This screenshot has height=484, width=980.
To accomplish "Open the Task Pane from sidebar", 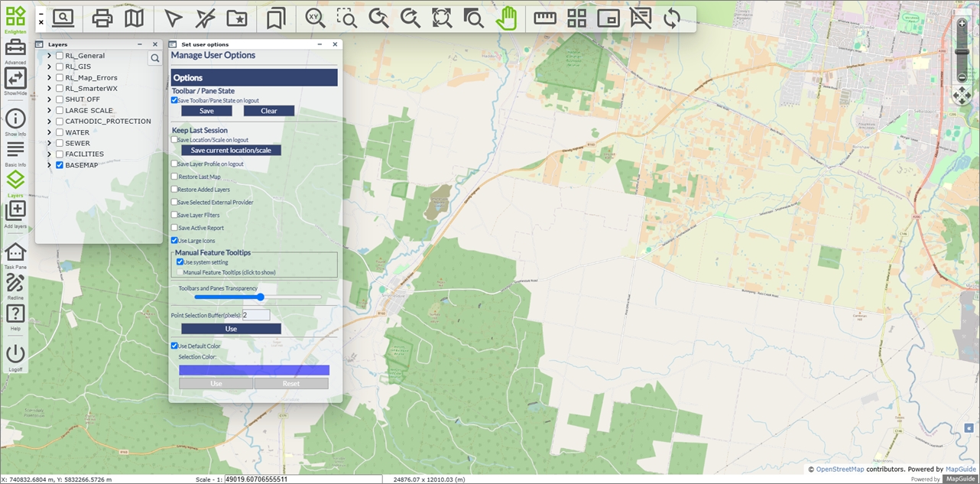I will [15, 252].
